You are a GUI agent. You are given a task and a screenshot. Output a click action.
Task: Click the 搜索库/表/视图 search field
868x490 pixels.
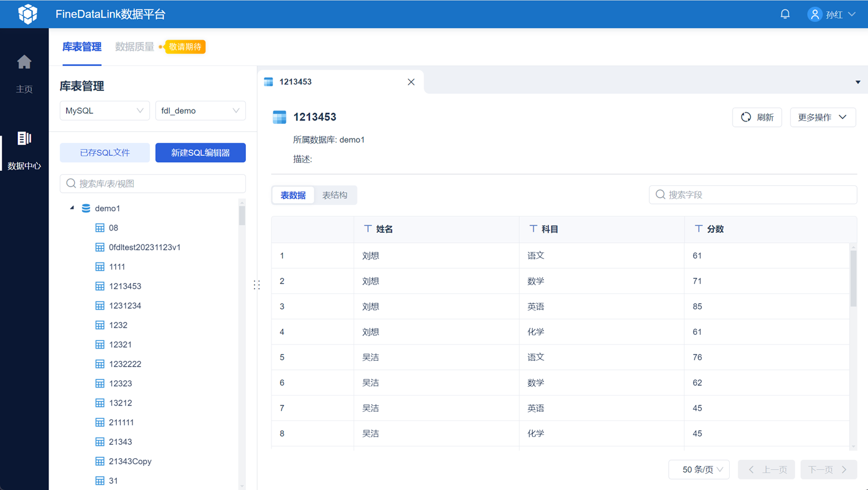(x=153, y=184)
